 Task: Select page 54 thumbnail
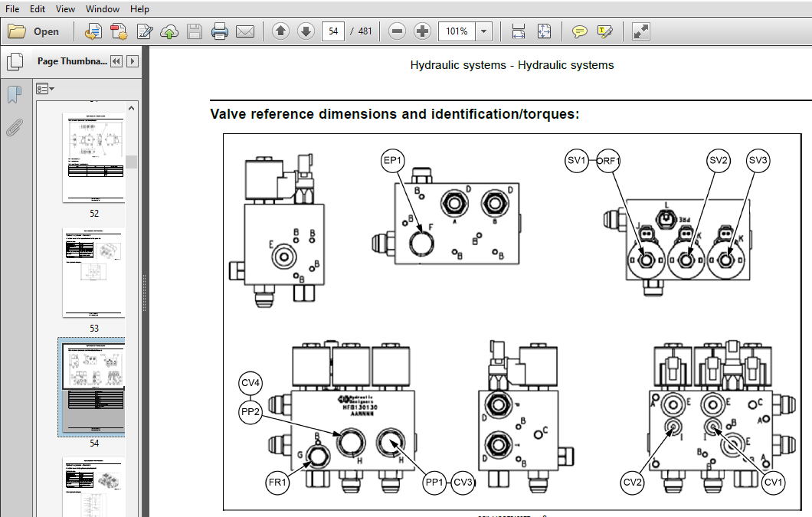pos(93,387)
